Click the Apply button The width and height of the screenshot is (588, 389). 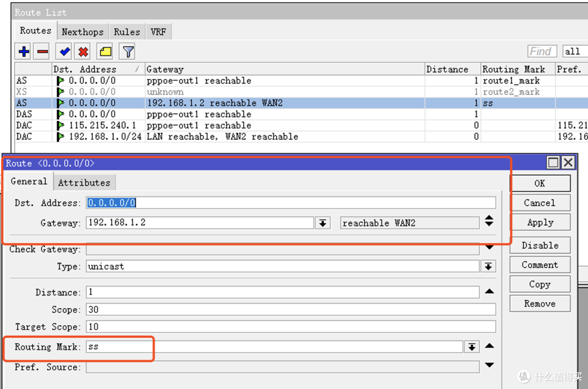pos(539,222)
